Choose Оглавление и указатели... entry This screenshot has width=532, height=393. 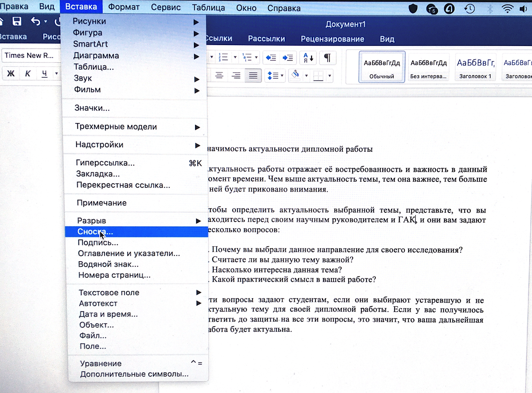[137, 253]
